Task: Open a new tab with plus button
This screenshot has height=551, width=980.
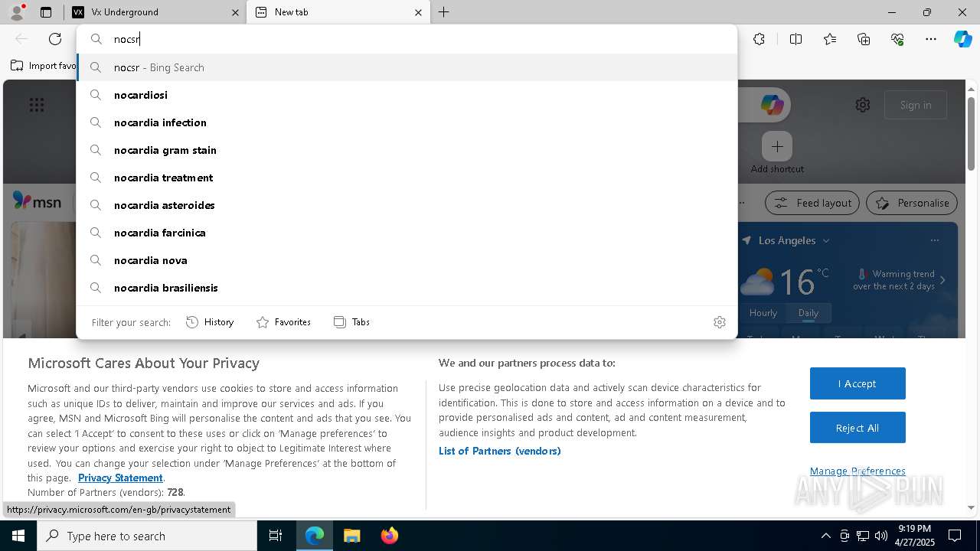Action: 444,12
